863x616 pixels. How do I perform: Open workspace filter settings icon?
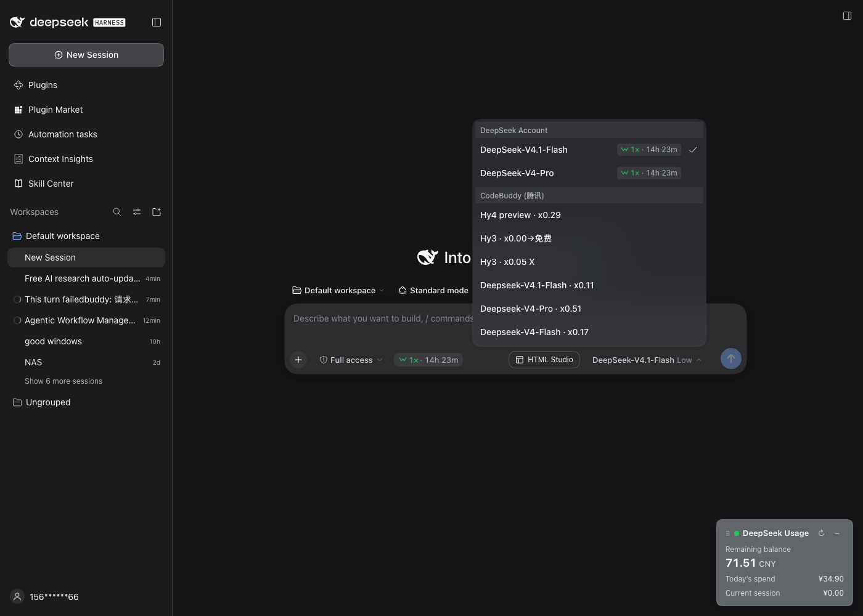(x=137, y=212)
